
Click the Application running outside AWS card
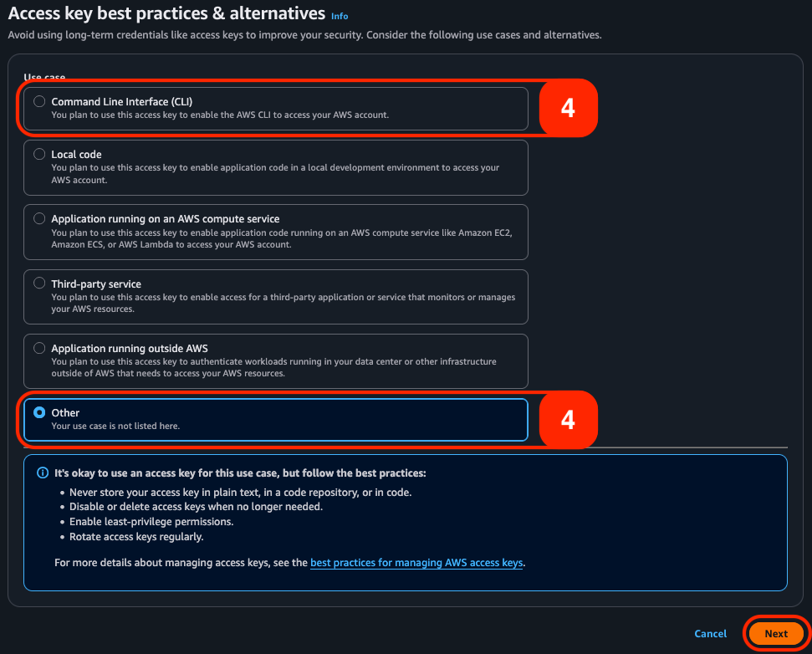[276, 361]
